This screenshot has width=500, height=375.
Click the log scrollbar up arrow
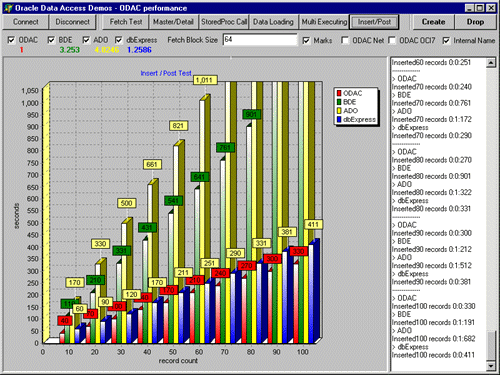point(491,63)
